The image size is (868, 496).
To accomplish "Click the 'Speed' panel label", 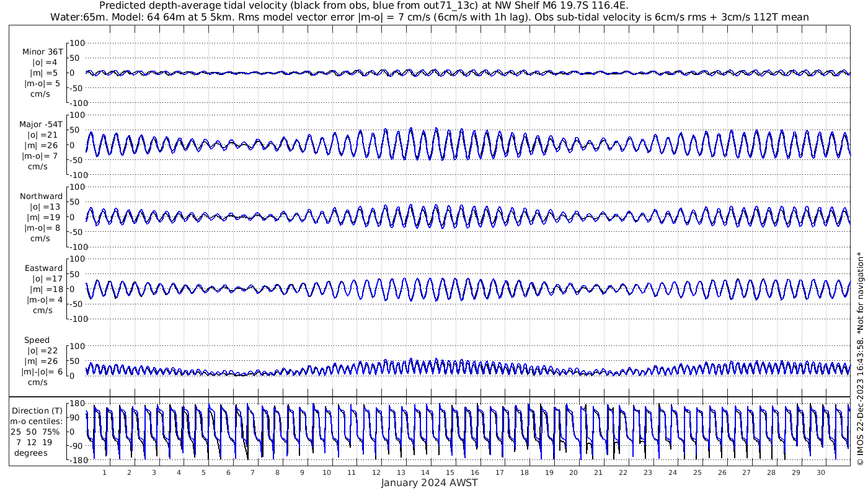I will [37, 340].
